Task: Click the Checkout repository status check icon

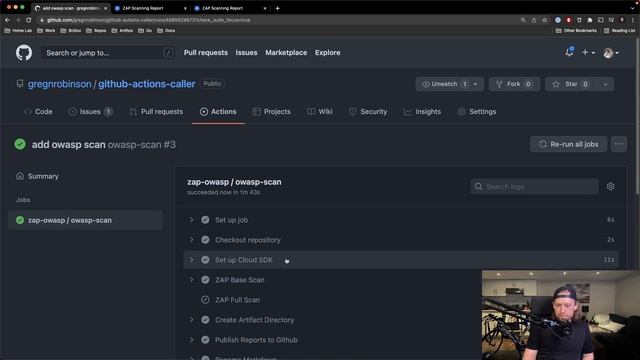Action: [205, 240]
